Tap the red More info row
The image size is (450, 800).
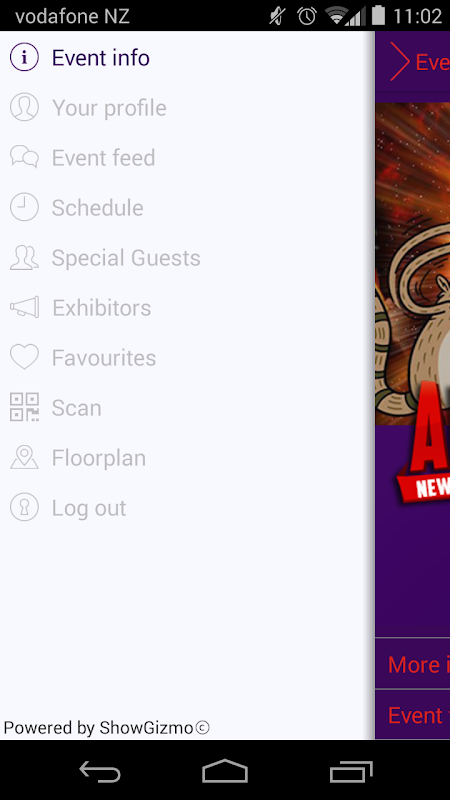[x=413, y=664]
